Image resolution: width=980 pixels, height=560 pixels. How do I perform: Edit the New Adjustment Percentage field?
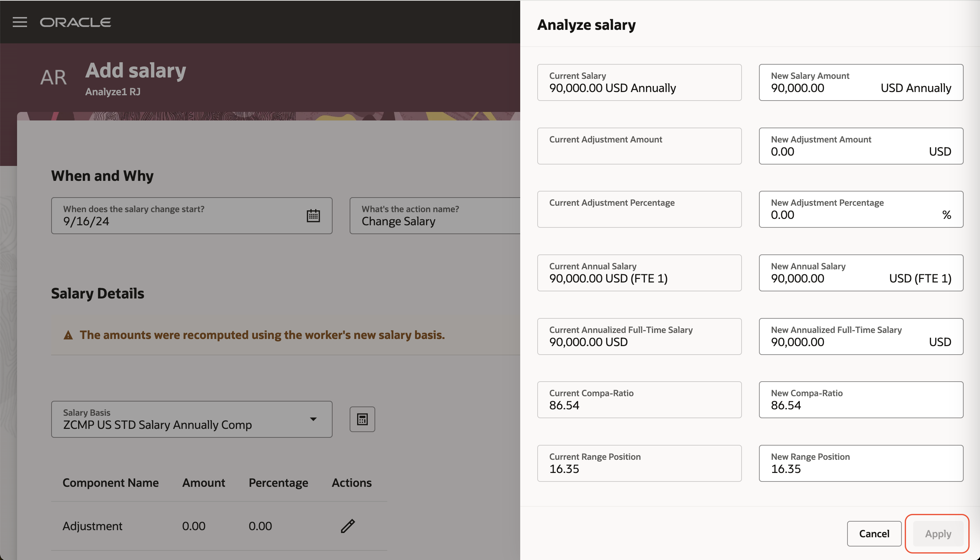click(861, 209)
